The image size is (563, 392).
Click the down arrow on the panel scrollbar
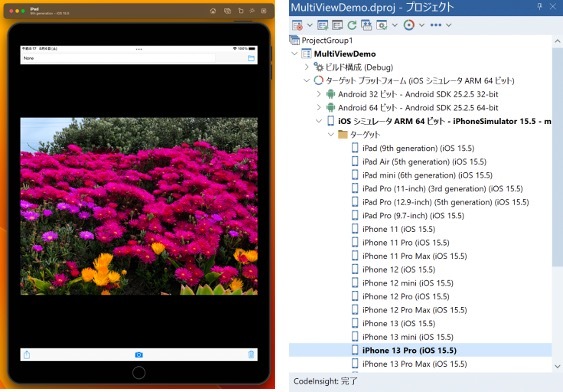(557, 367)
